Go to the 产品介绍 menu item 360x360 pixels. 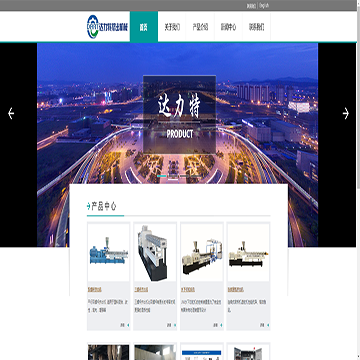click(x=200, y=27)
